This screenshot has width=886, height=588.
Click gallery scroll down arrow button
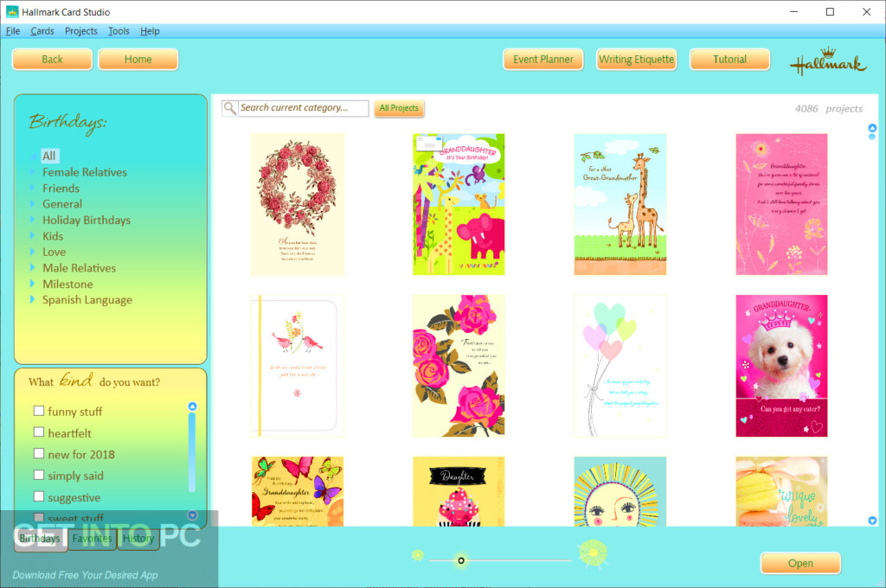coord(872,521)
